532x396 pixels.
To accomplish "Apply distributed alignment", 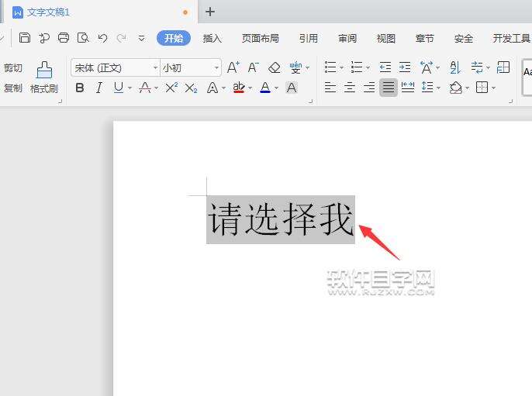I will (x=408, y=88).
